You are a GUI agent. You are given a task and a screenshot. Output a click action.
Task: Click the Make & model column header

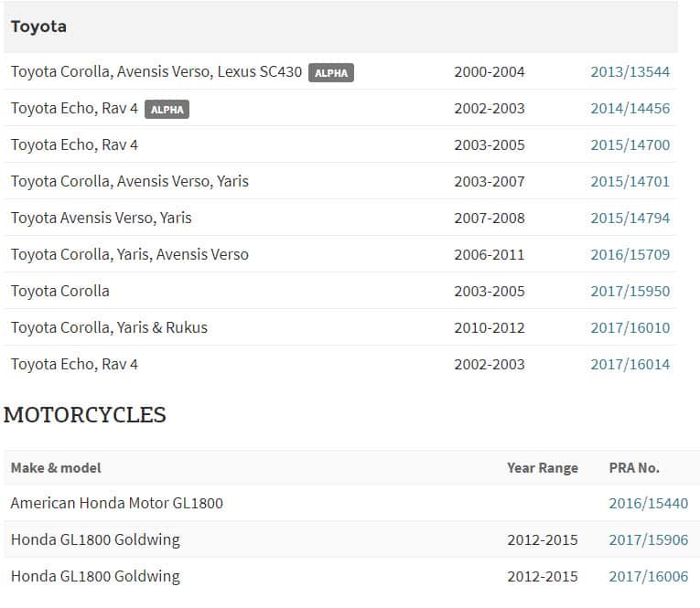(x=56, y=467)
